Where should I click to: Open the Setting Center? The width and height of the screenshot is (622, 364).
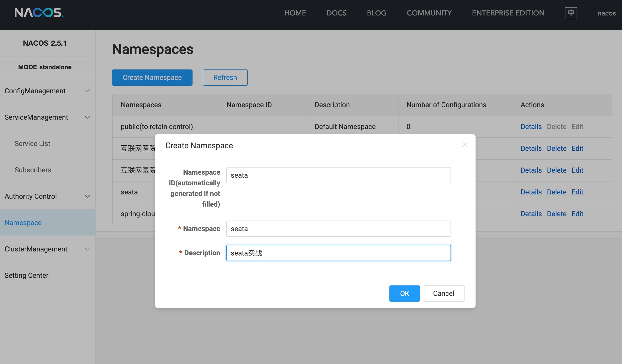pos(26,275)
